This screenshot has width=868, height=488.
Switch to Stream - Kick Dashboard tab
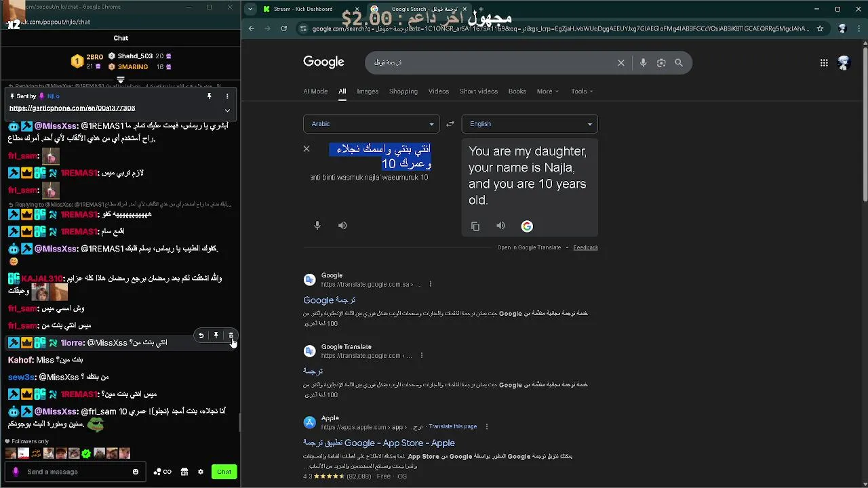[302, 9]
